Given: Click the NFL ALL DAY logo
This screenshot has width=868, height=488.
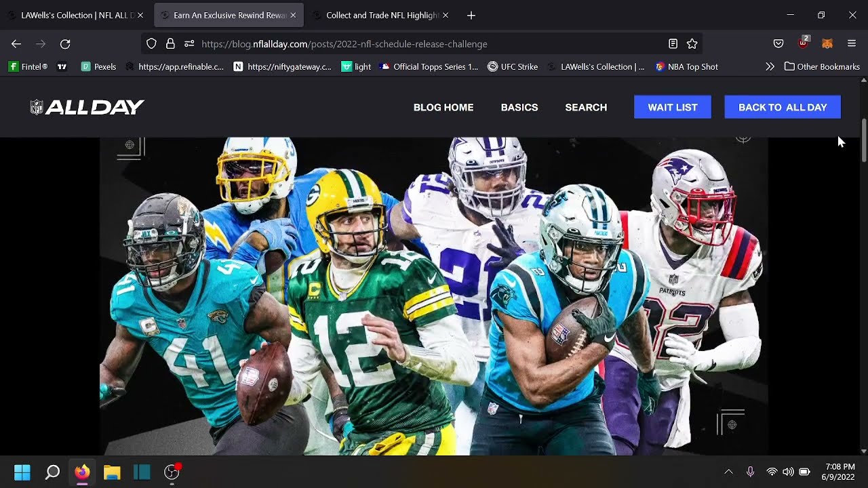Looking at the screenshot, I should point(87,107).
